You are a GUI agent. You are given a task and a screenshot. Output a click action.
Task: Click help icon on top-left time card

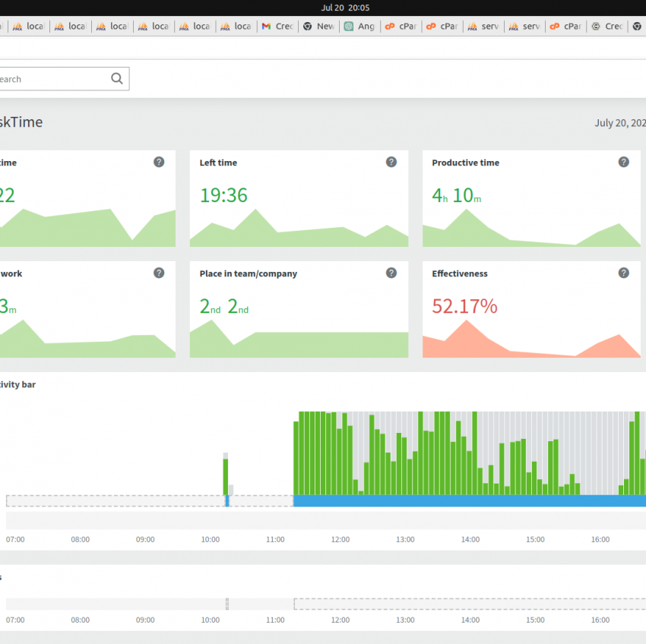pos(159,163)
